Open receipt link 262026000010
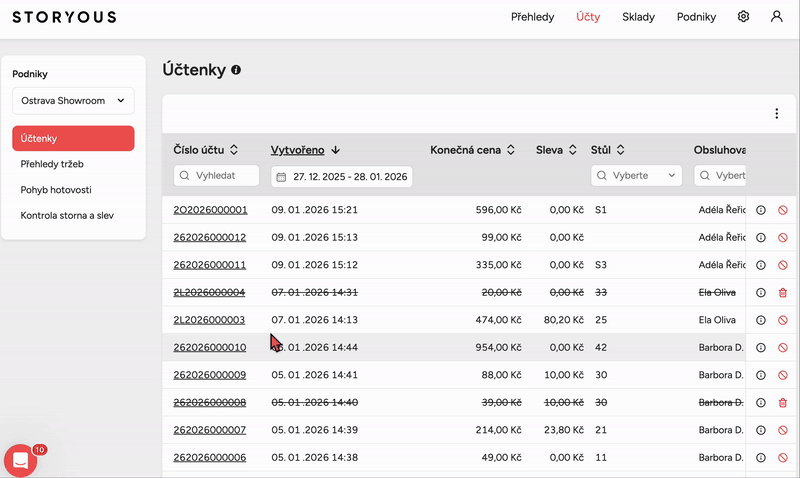 [210, 348]
